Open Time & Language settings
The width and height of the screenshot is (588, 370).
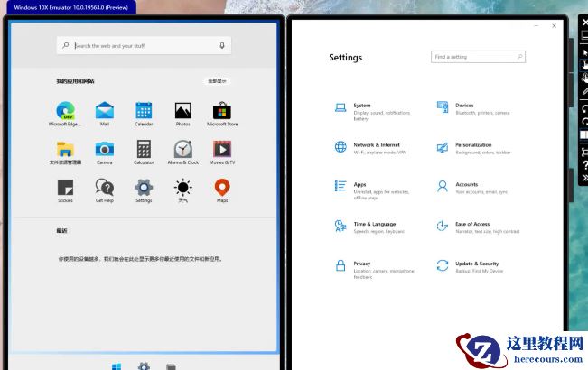[x=370, y=227]
